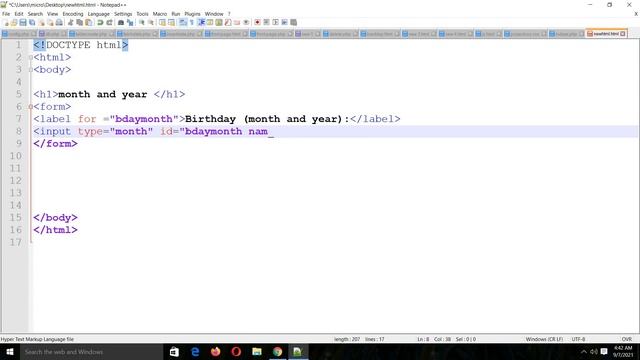Open the Macro menu
640x360 pixels.
coord(160,14)
